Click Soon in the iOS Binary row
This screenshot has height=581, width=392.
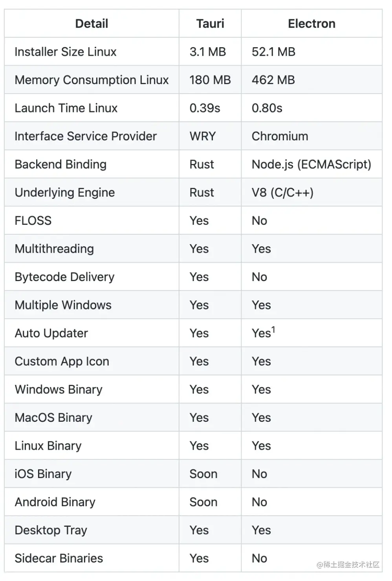click(203, 474)
